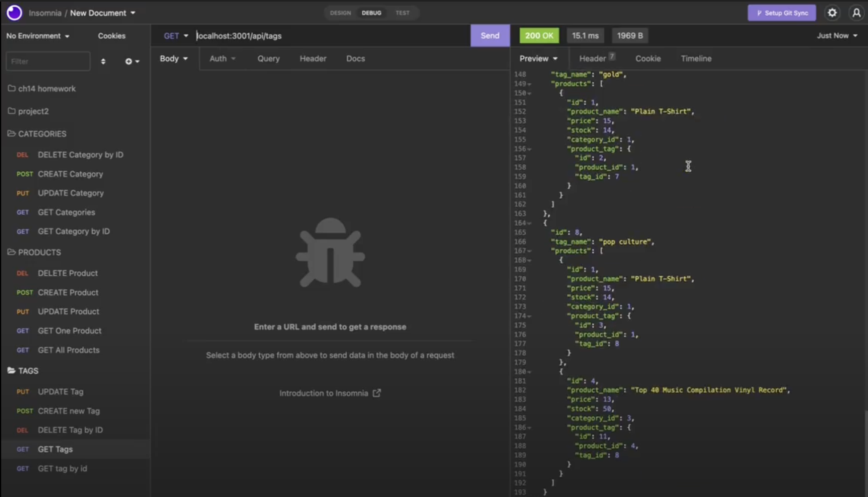Screen dimensions: 868x497
Task: Collapse JSON fold arrow at line 149
Action: tap(529, 84)
